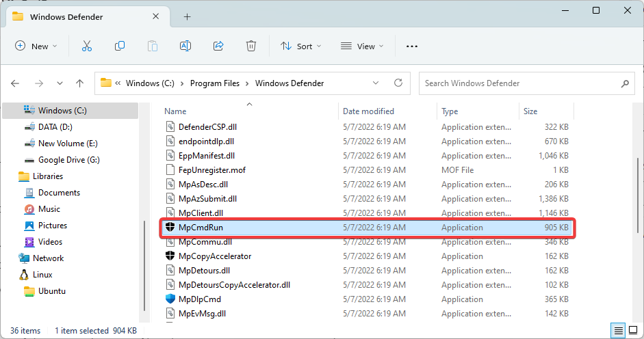The width and height of the screenshot is (644, 339).
Task: Select MpEvMsg.dll file name
Action: pos(202,314)
